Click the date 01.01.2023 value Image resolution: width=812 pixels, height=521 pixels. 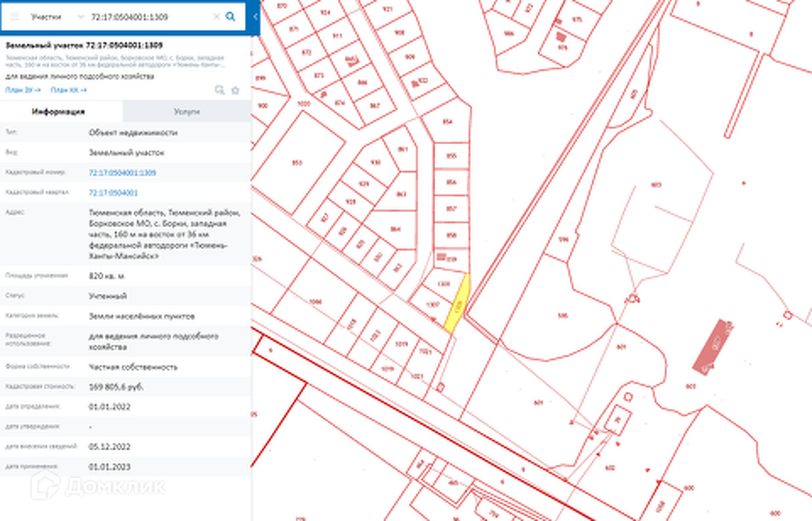(x=109, y=466)
